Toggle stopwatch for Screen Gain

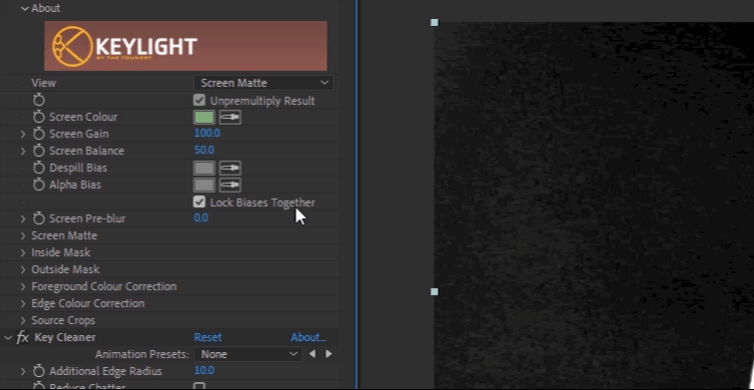pos(39,134)
